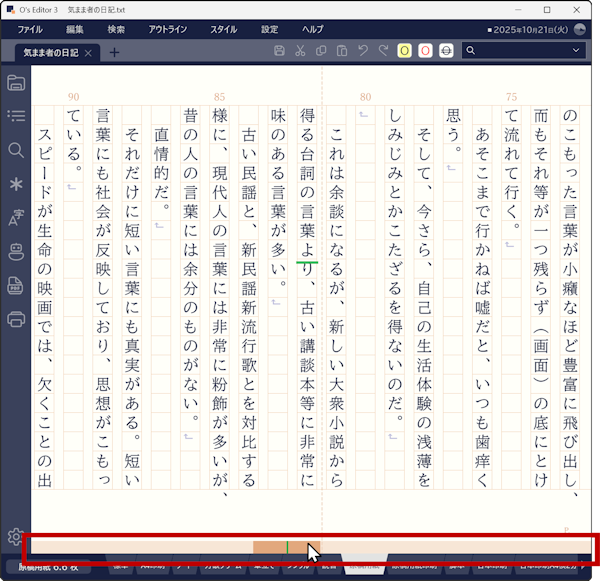Image resolution: width=600 pixels, height=581 pixels.
Task: Click the save disk icon in toolbar
Action: pos(279,51)
